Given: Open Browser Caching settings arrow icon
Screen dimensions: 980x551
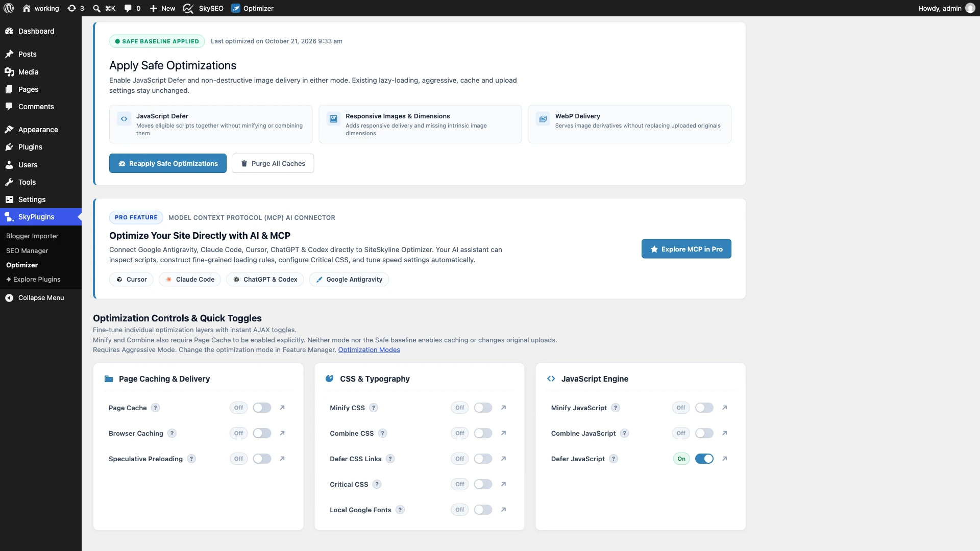Looking at the screenshot, I should [x=282, y=433].
